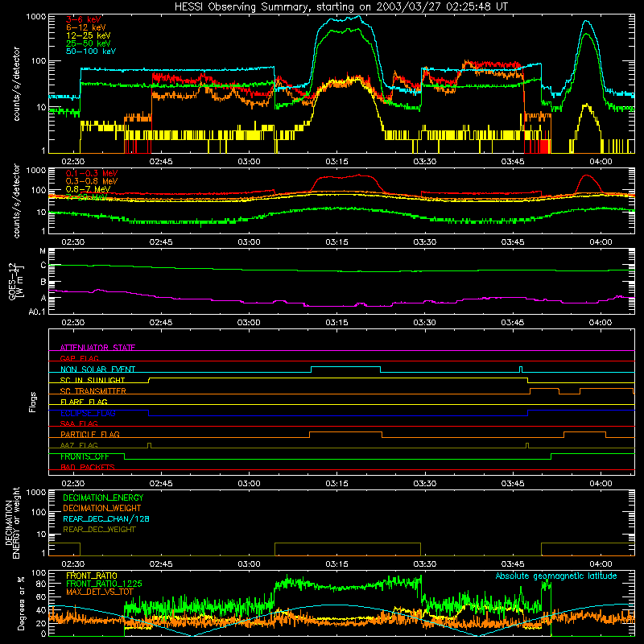Viewport: 644px width, 644px height.
Task: Pick the cyan 50-100 keV legend label
Action: tap(91, 52)
